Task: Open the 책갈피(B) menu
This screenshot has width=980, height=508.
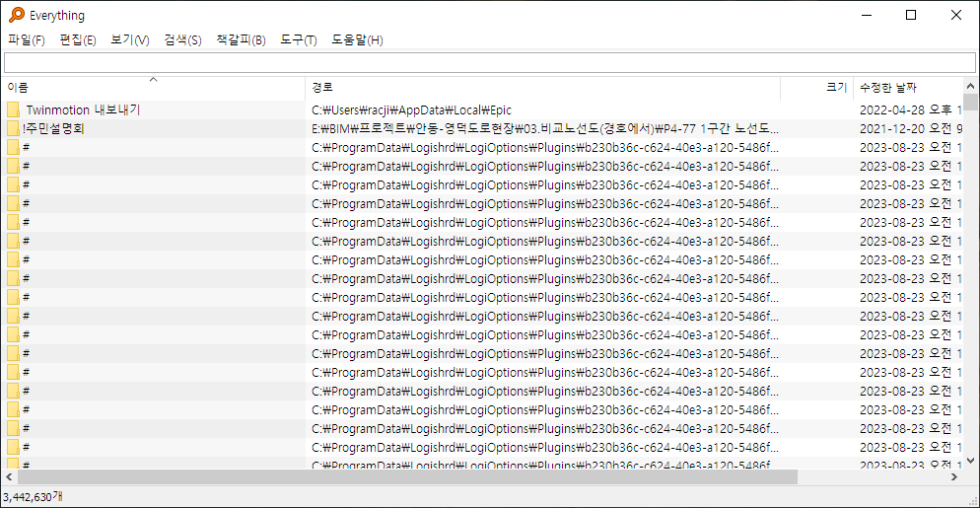Action: point(241,40)
